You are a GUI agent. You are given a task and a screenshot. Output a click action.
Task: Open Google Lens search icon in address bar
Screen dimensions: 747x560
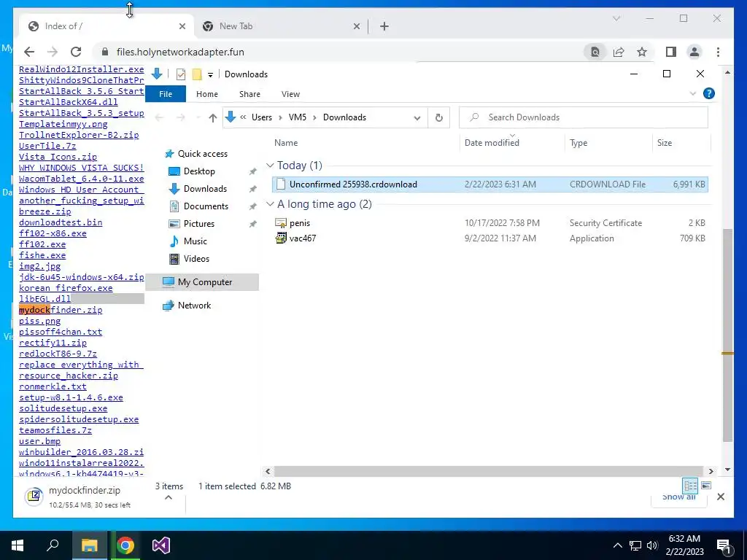point(595,52)
